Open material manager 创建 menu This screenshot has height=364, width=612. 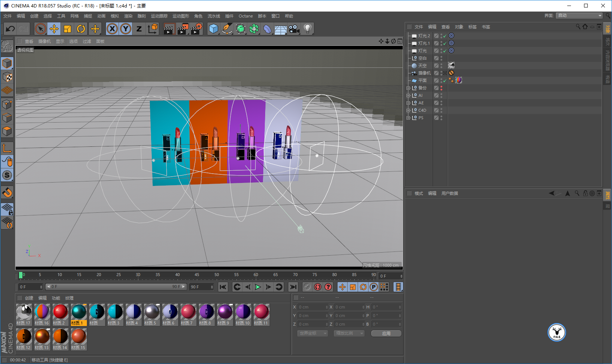pyautogui.click(x=29, y=298)
